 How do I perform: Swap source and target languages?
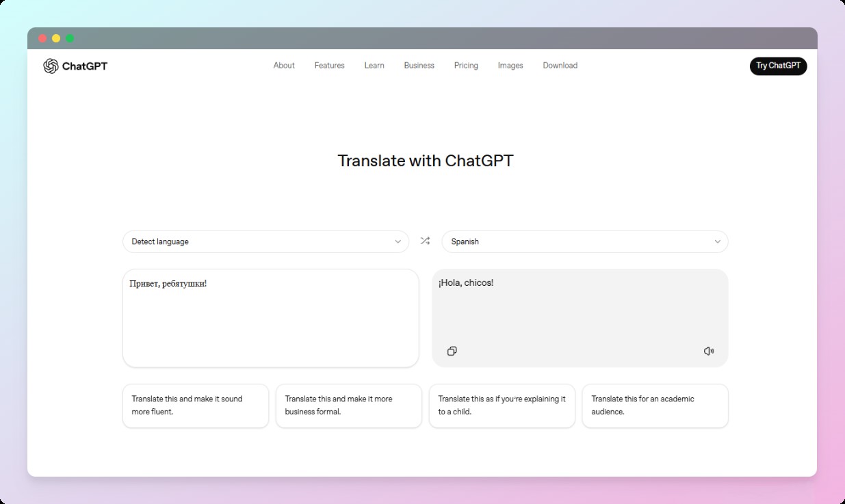coord(425,241)
